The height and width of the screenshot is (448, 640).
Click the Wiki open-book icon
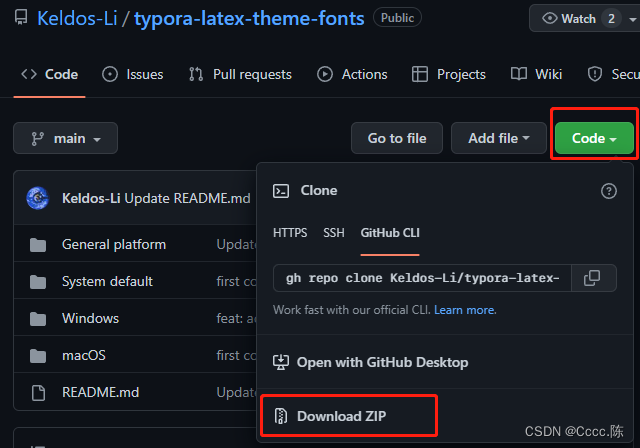[x=519, y=74]
